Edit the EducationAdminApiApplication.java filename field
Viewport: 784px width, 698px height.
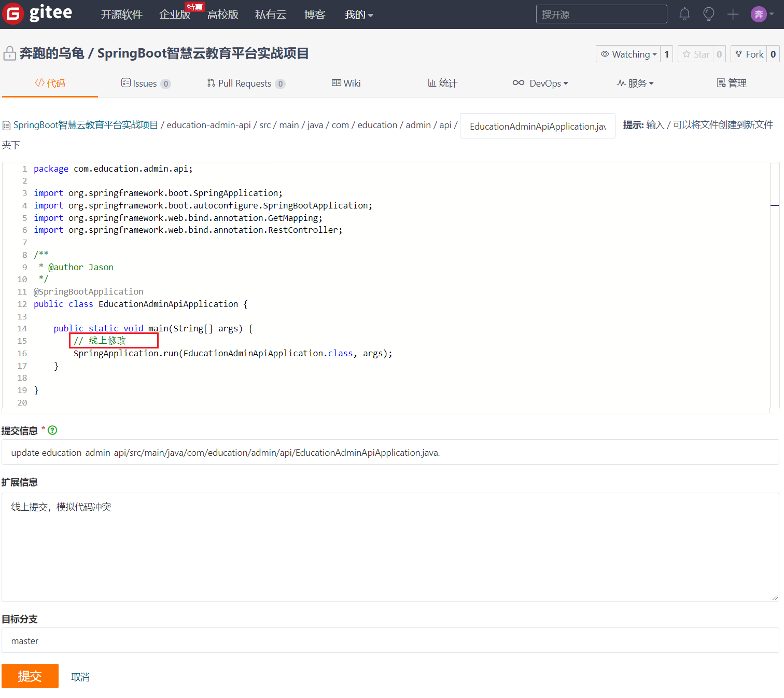point(537,126)
